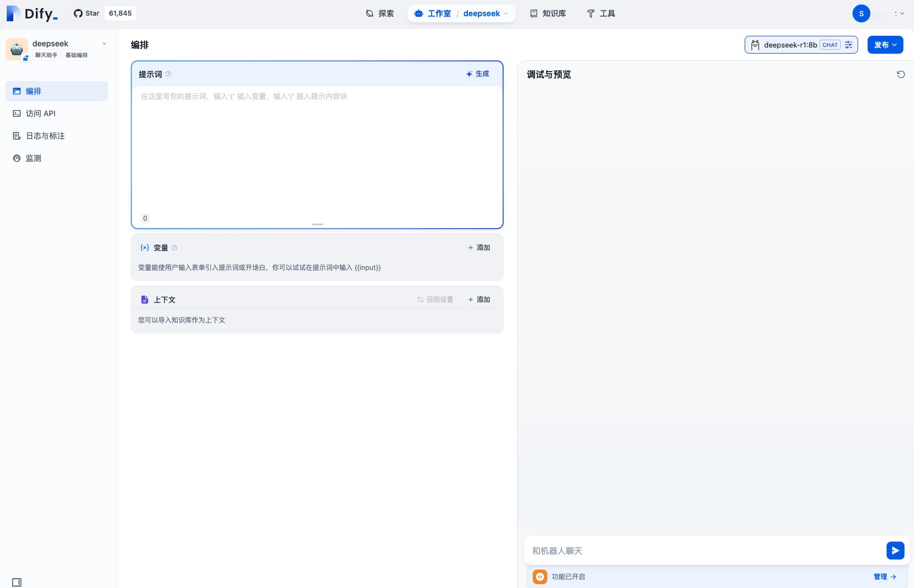Collapse sidebar with bottom panel icon
The height and width of the screenshot is (588, 914).
point(17,582)
